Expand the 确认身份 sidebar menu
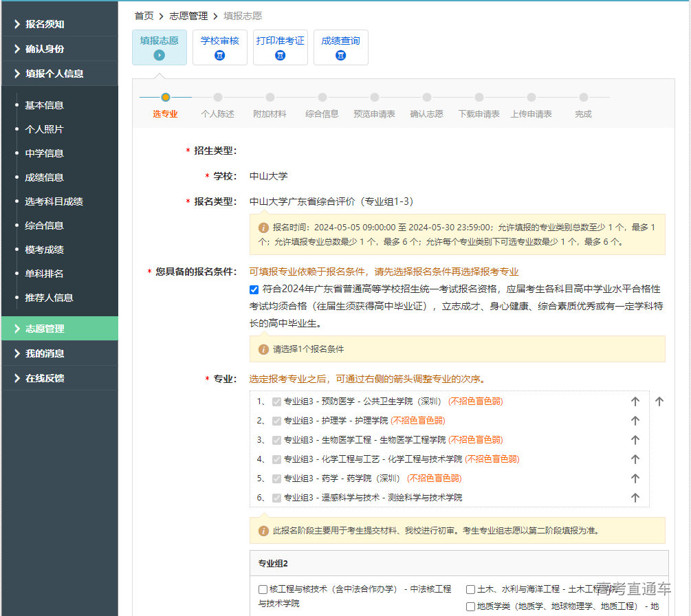Image resolution: width=691 pixels, height=616 pixels. point(45,49)
